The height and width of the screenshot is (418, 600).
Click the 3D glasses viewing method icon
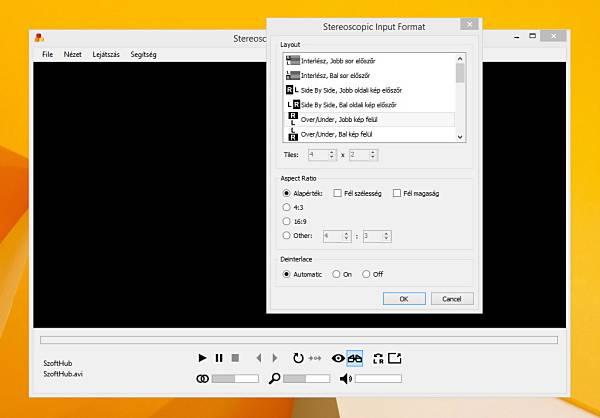tap(355, 358)
